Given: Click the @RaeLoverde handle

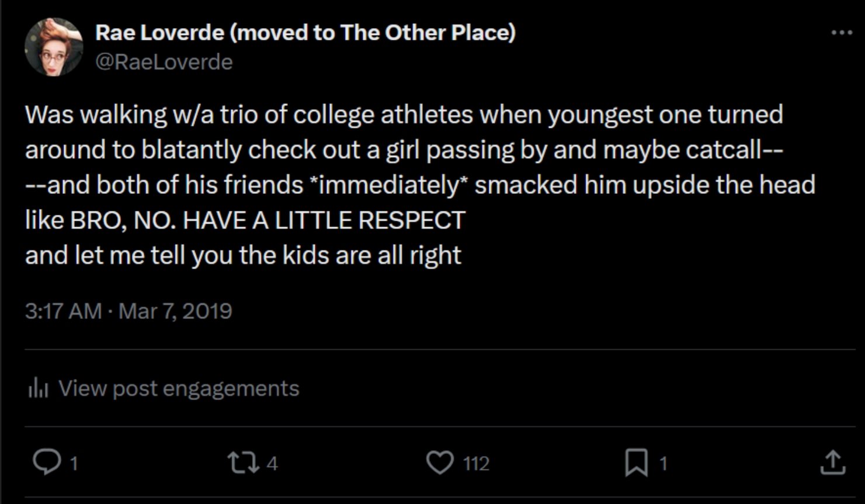Looking at the screenshot, I should [164, 62].
